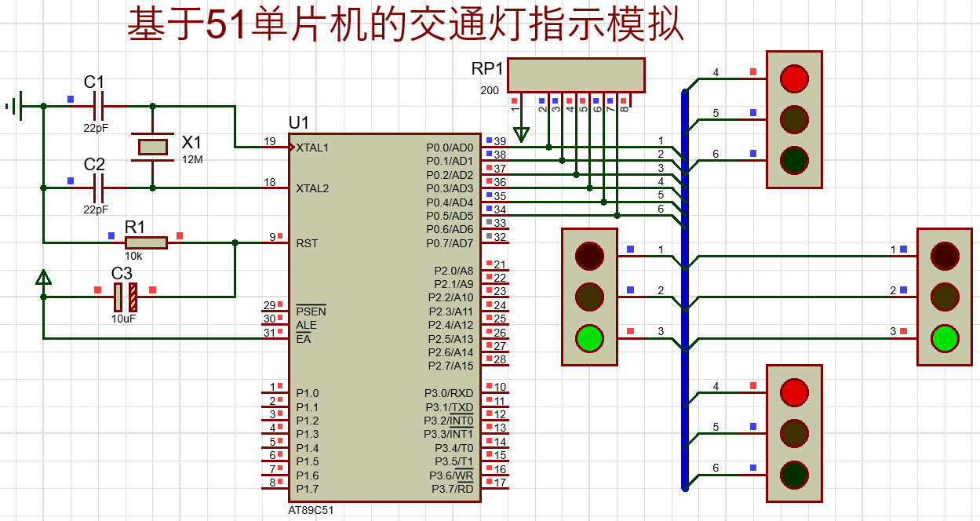Click the X1 reference label
This screenshot has height=521, width=980.
[x=191, y=143]
